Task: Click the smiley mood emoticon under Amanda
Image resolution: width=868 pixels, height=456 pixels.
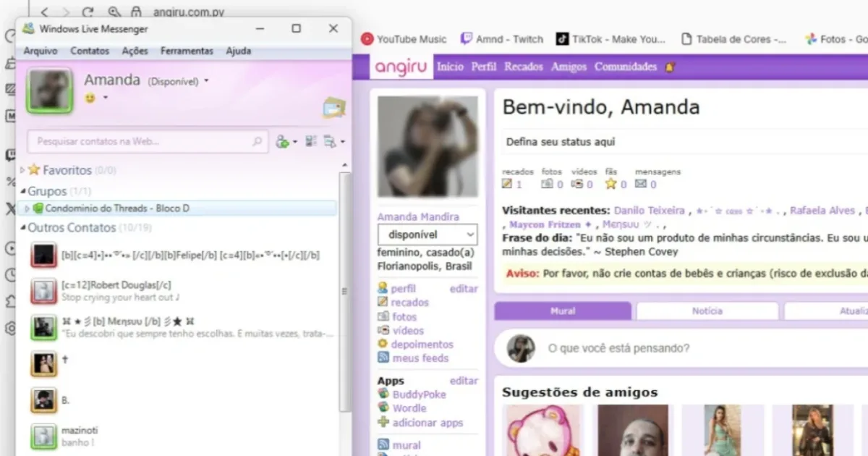Action: click(x=90, y=98)
